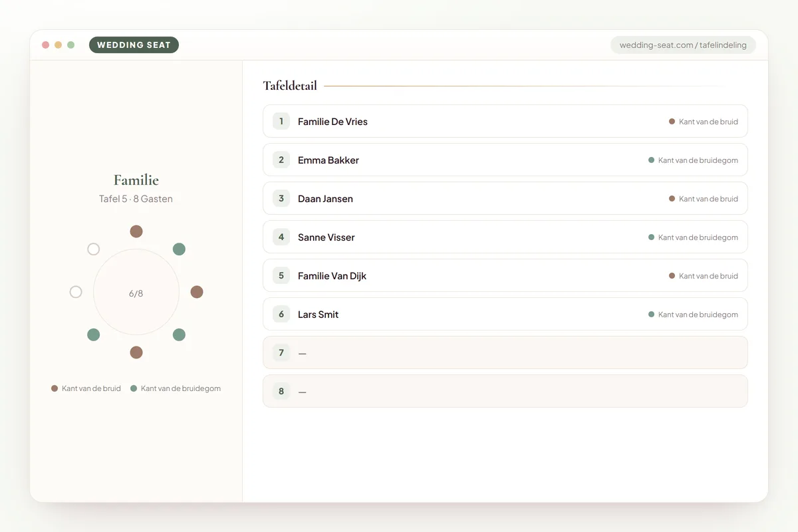Image resolution: width=798 pixels, height=532 pixels.
Task: Click the green window control dot in the title bar
Action: point(70,45)
